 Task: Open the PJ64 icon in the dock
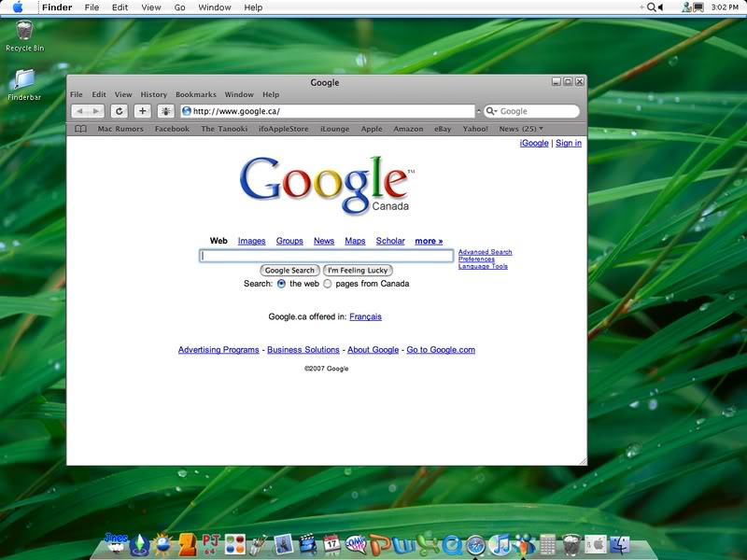point(211,544)
